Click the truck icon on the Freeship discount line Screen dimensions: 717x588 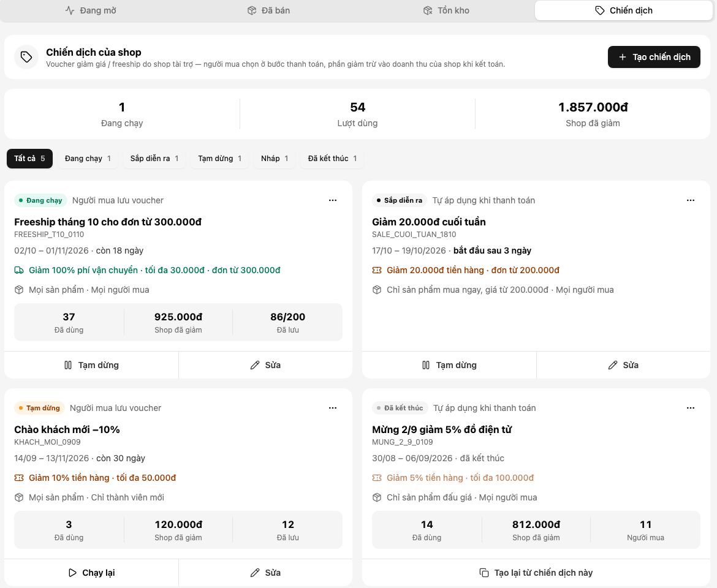19,271
